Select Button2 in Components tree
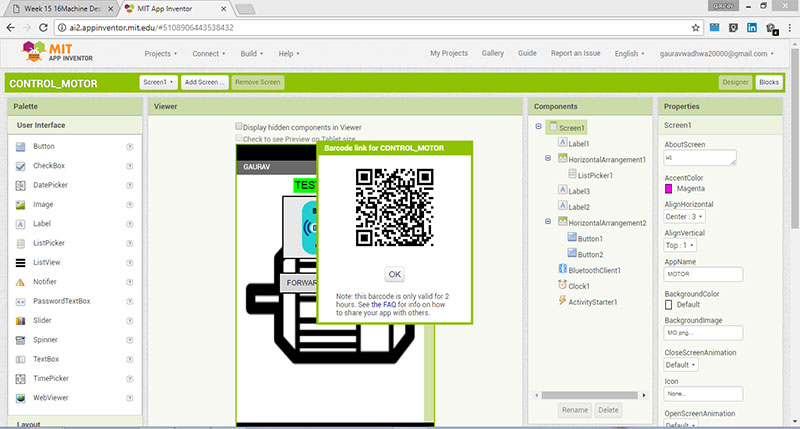The height and width of the screenshot is (429, 800). click(590, 255)
